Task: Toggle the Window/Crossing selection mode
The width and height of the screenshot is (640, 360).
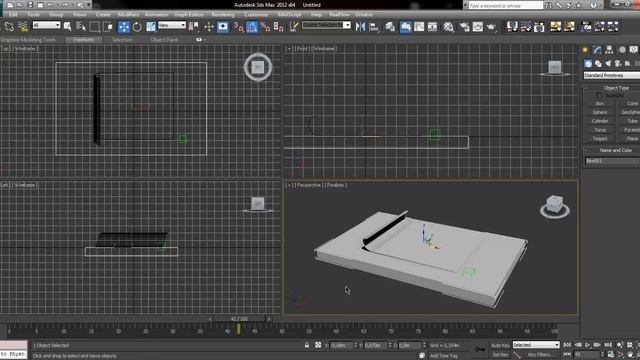Action: pos(108,27)
